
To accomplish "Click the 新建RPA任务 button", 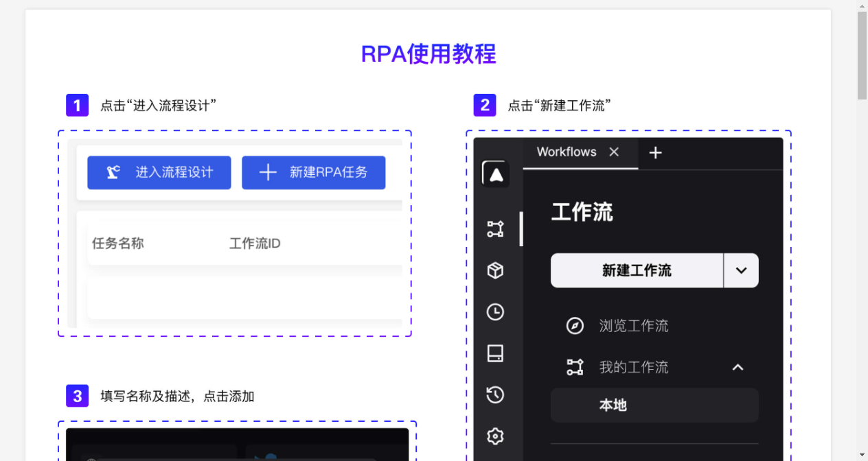I will coord(313,172).
